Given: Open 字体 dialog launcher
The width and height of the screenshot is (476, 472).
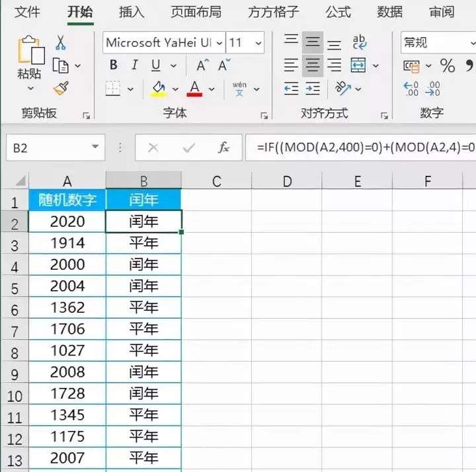Looking at the screenshot, I should coord(264,116).
